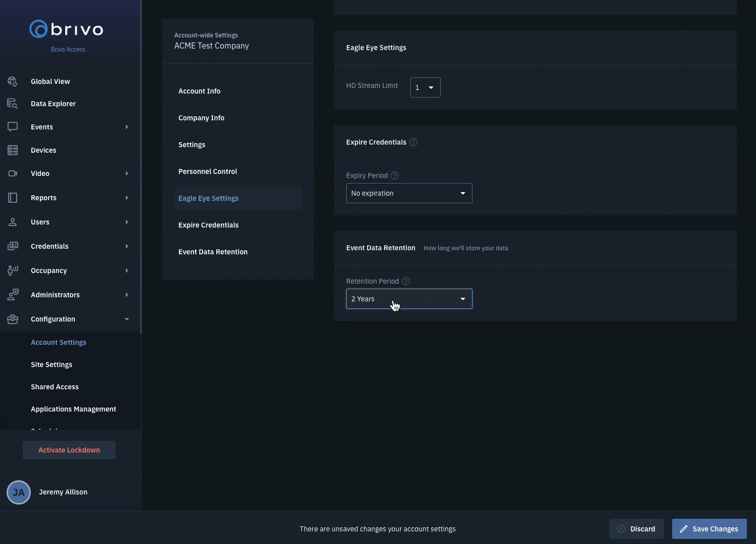This screenshot has width=756, height=544.
Task: Expand the Reports submenu arrow
Action: [x=127, y=198]
